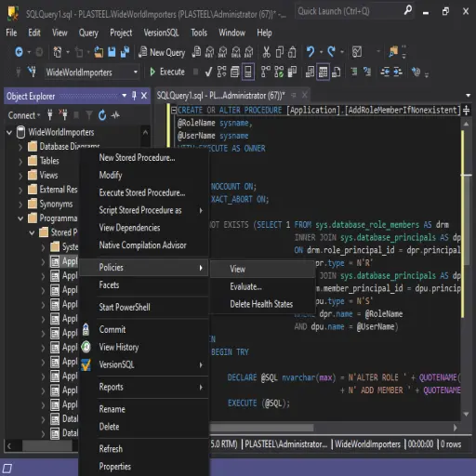The image size is (476, 476).
Task: Toggle the Object Explorer pin icon
Action: pyautogui.click(x=134, y=96)
